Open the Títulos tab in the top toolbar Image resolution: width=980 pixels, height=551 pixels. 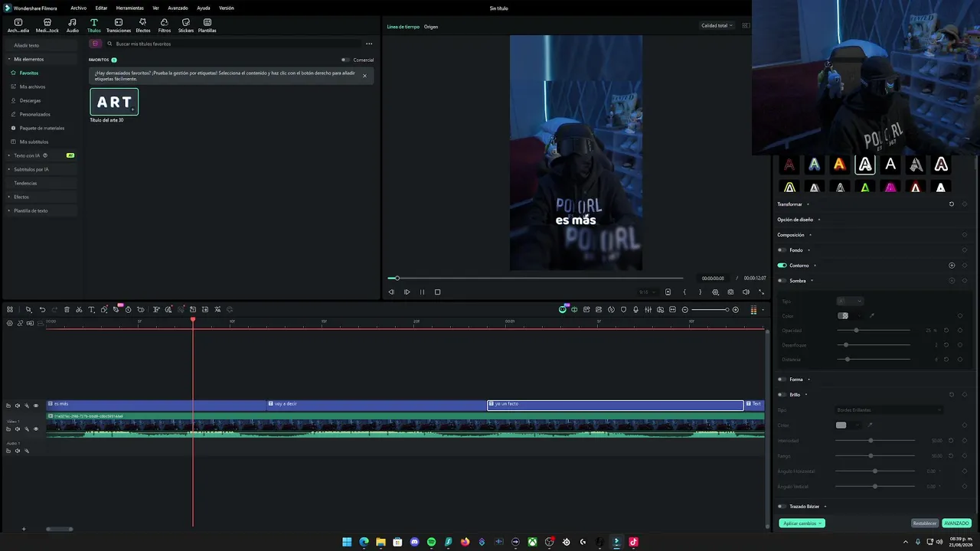(x=94, y=25)
